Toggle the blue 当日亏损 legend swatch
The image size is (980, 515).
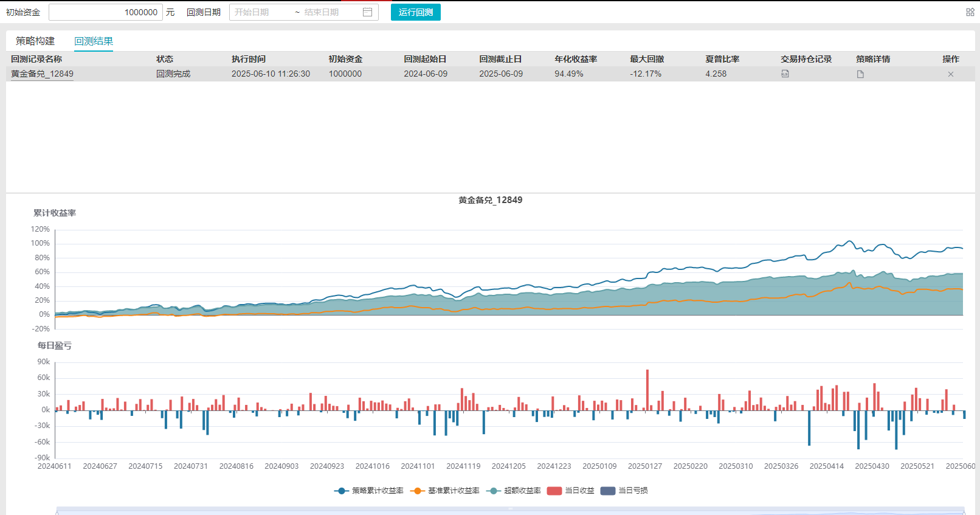click(x=608, y=491)
